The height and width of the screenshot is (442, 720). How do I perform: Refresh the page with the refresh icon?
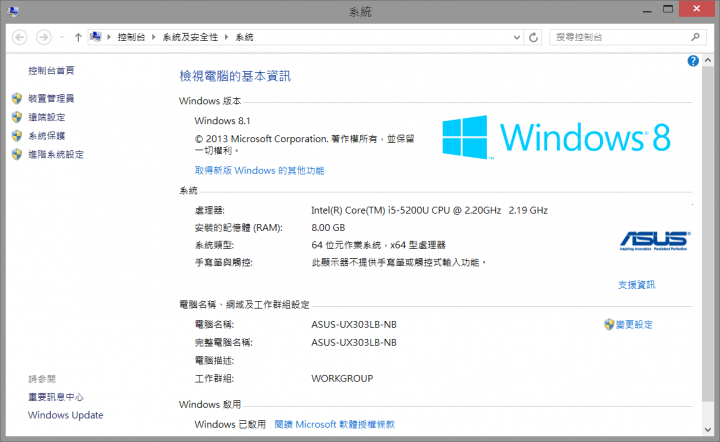pyautogui.click(x=533, y=37)
